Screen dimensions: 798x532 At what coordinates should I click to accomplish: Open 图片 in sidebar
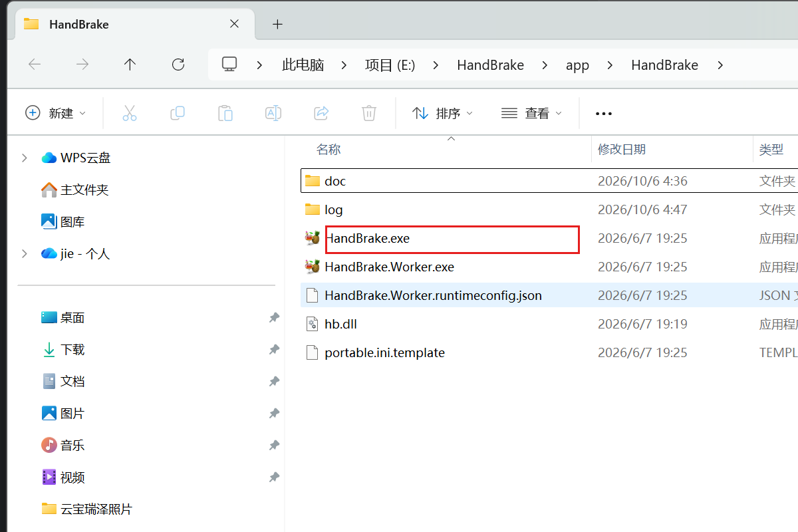(63, 414)
